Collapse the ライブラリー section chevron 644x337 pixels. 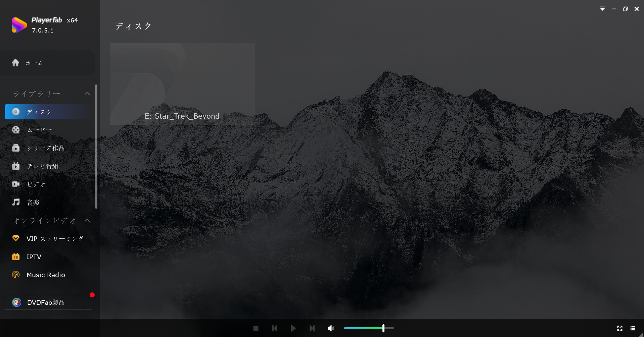point(87,94)
